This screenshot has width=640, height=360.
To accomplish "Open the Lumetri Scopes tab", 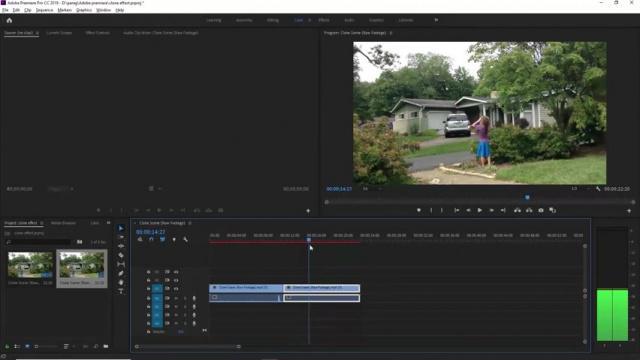I will [x=59, y=33].
